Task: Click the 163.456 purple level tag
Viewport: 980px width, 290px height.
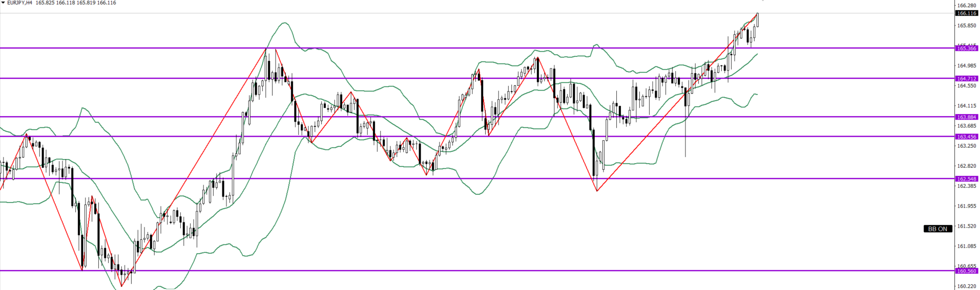Action: click(x=967, y=137)
